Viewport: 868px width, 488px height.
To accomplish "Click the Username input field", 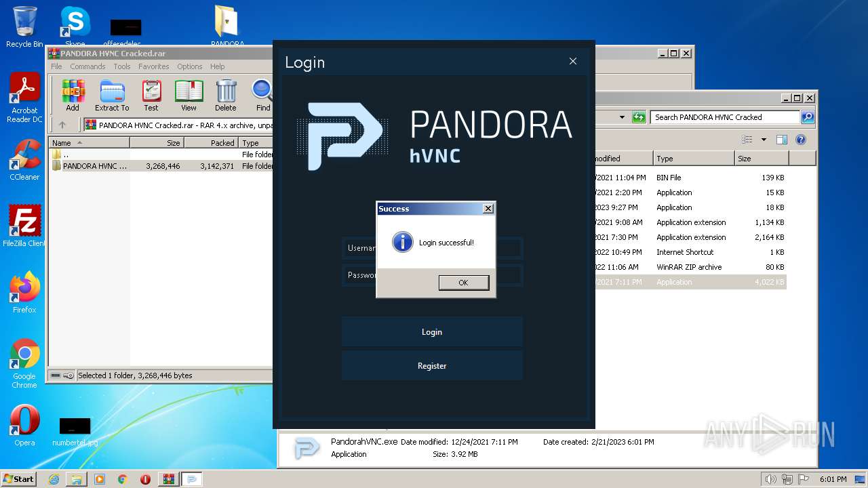I will pyautogui.click(x=432, y=248).
